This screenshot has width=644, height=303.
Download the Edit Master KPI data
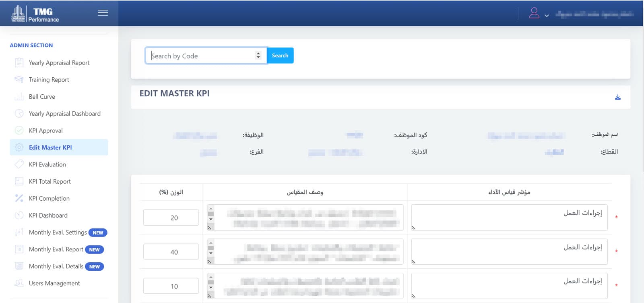tap(618, 97)
